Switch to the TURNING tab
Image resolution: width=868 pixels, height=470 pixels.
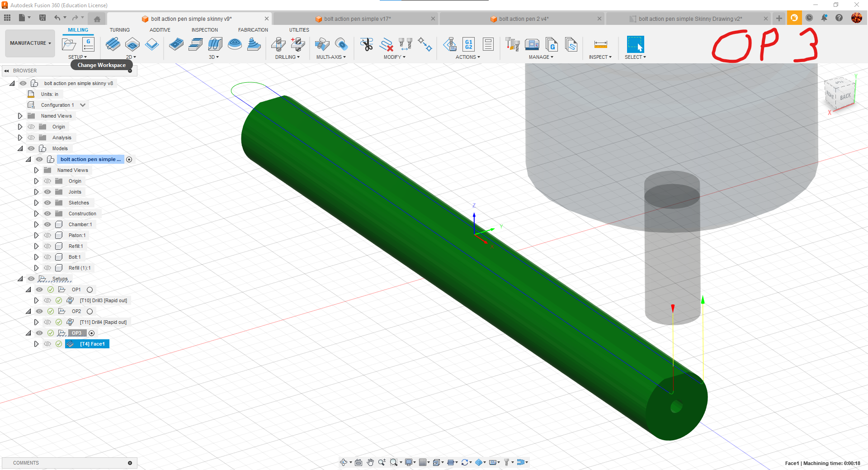pos(119,30)
